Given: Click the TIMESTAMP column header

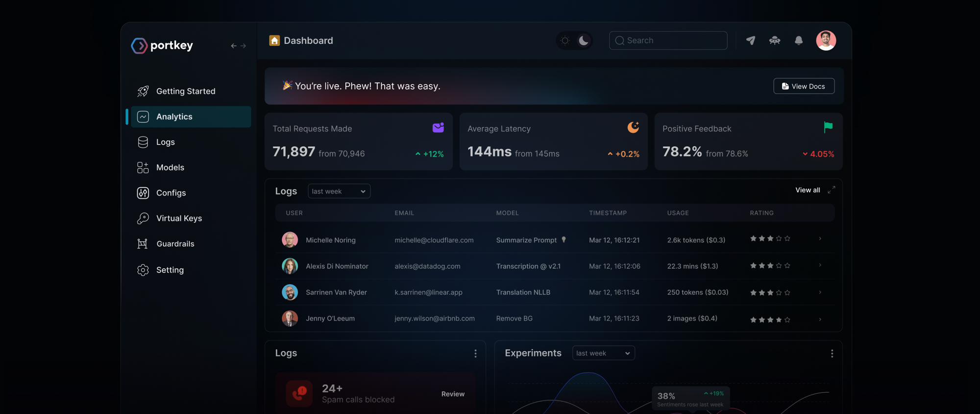Looking at the screenshot, I should pos(608,213).
